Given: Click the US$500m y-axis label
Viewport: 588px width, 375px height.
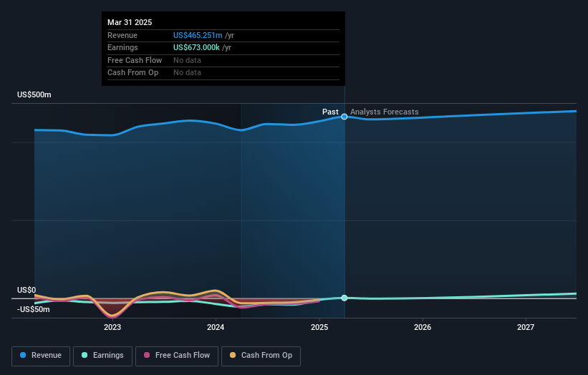Looking at the screenshot, I should coord(34,94).
